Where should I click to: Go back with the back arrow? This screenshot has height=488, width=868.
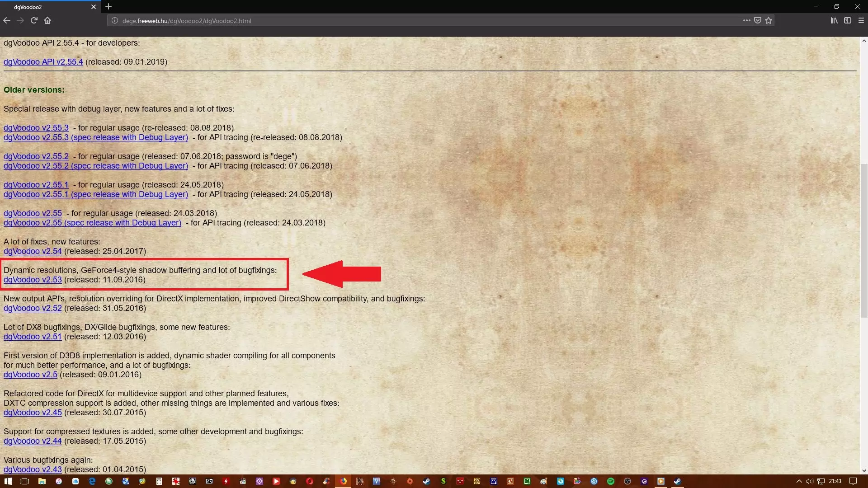(7, 20)
